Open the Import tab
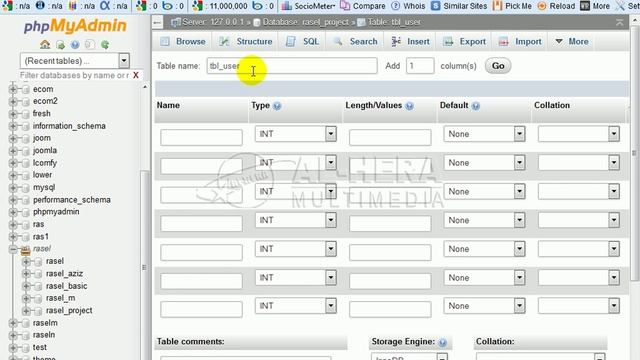Viewport: 640px width, 360px height. click(x=520, y=42)
